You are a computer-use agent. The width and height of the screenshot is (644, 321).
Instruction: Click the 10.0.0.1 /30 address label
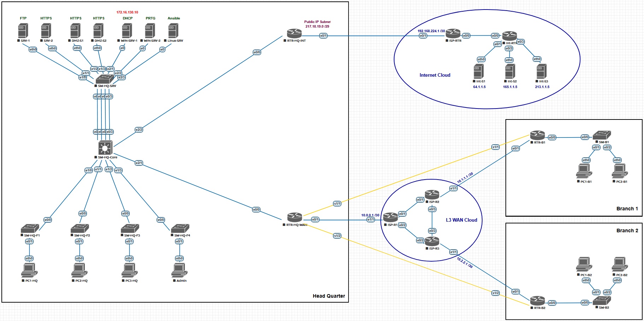(370, 215)
